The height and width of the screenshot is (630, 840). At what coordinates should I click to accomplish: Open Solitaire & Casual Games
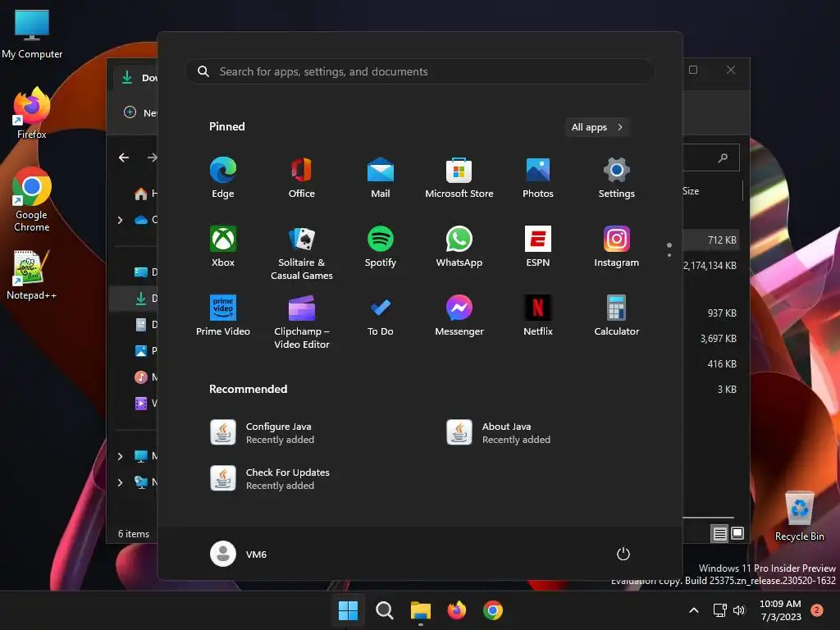coord(302,253)
